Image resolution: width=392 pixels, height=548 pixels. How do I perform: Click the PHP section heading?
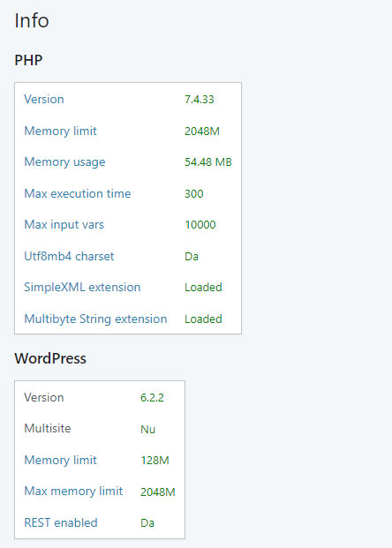click(x=28, y=60)
